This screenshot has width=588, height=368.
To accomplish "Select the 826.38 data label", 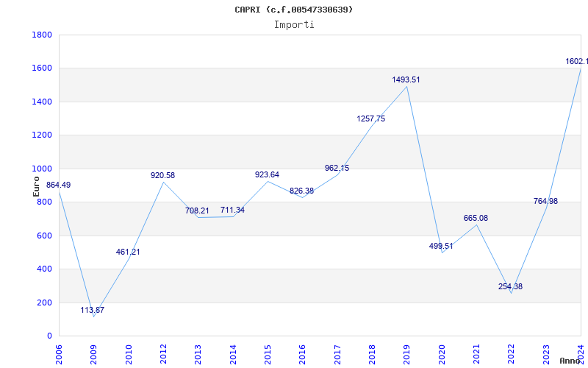I will click(x=301, y=191).
